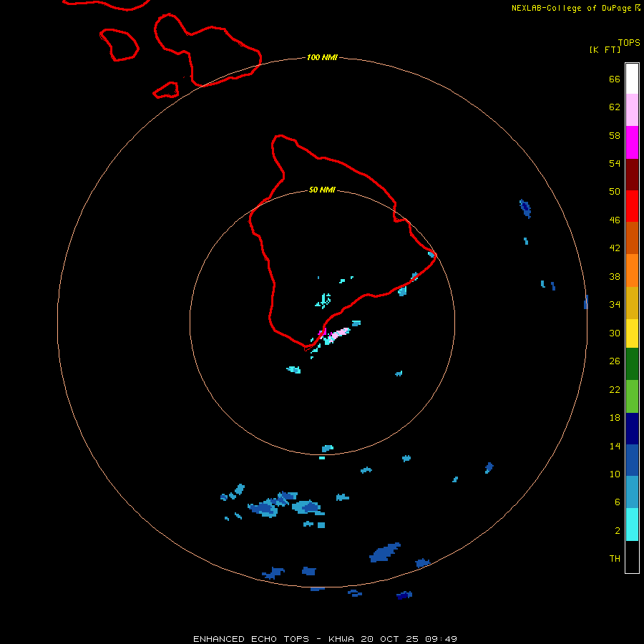
Task: Click the "38" legend value
Action: (615, 277)
